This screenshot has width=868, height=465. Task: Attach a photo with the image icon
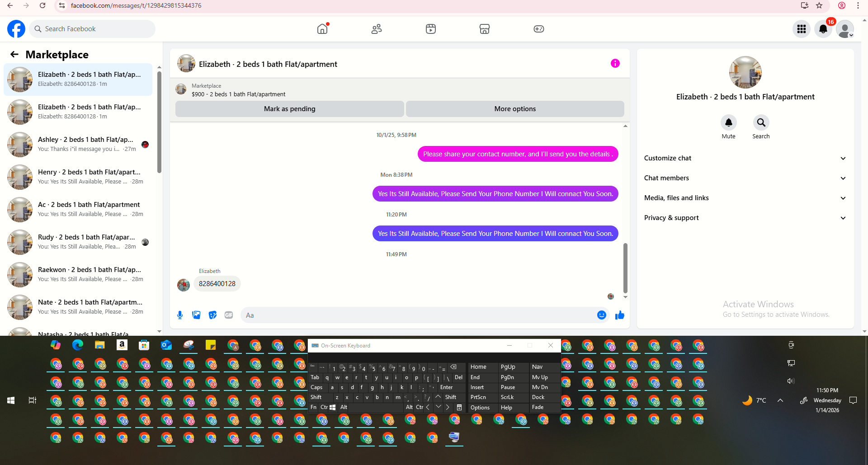(196, 315)
